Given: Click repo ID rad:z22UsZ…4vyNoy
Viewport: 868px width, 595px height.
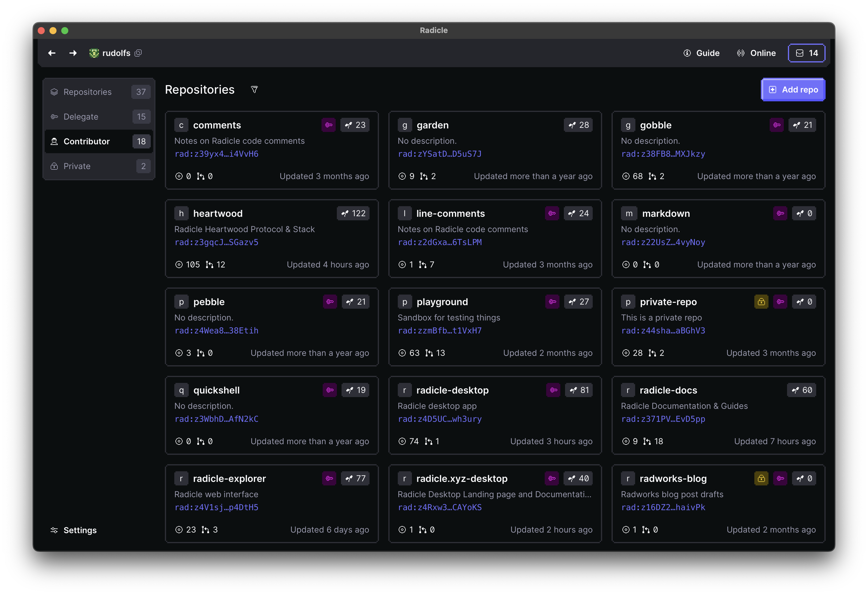Looking at the screenshot, I should (663, 242).
